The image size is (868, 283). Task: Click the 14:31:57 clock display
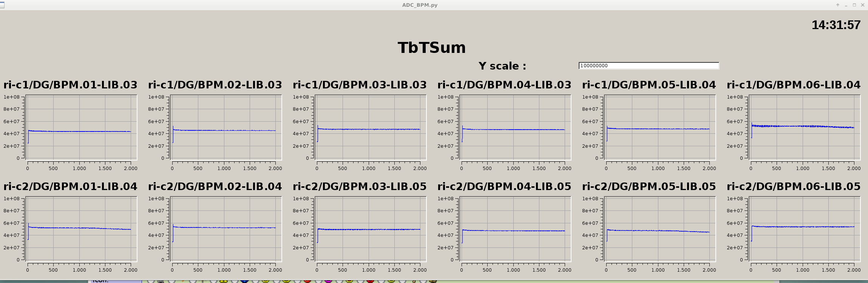[x=836, y=25]
